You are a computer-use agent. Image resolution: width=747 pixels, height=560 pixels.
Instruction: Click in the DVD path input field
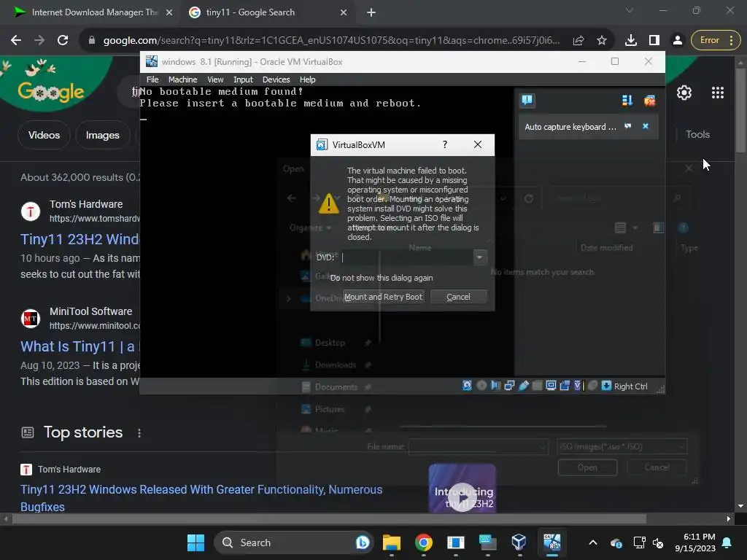pos(407,257)
